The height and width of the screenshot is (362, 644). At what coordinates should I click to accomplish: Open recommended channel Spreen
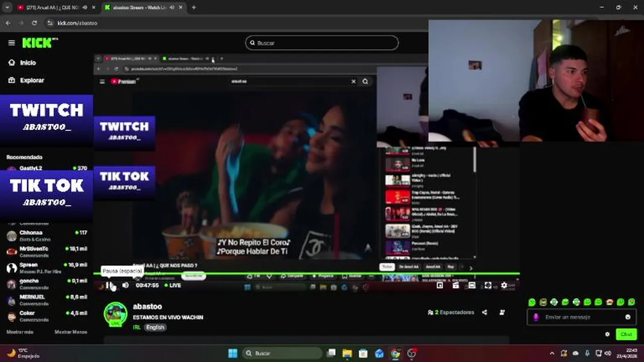click(x=46, y=267)
